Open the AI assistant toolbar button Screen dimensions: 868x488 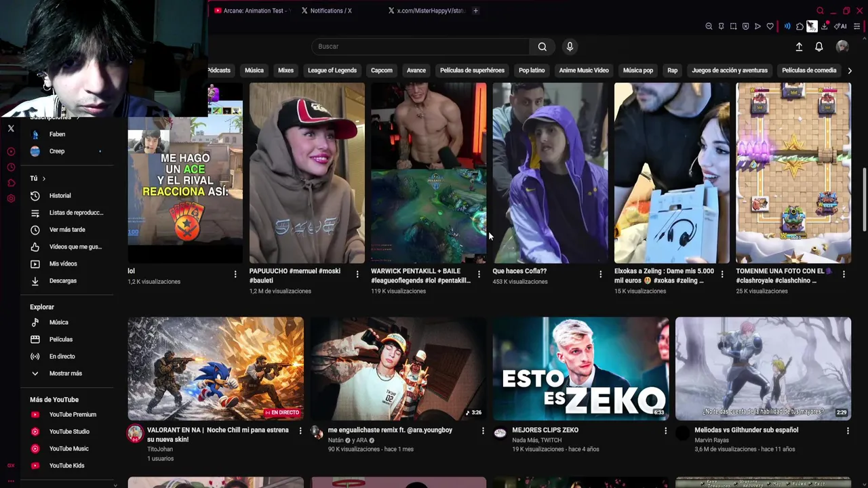click(x=840, y=26)
